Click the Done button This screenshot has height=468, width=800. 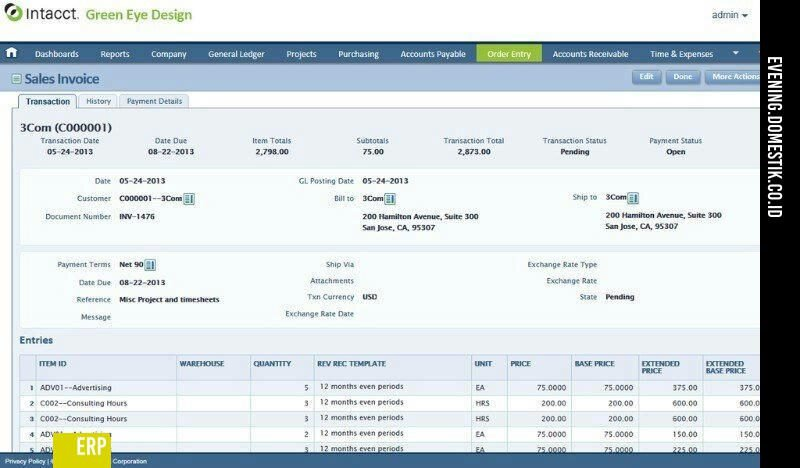(x=683, y=77)
